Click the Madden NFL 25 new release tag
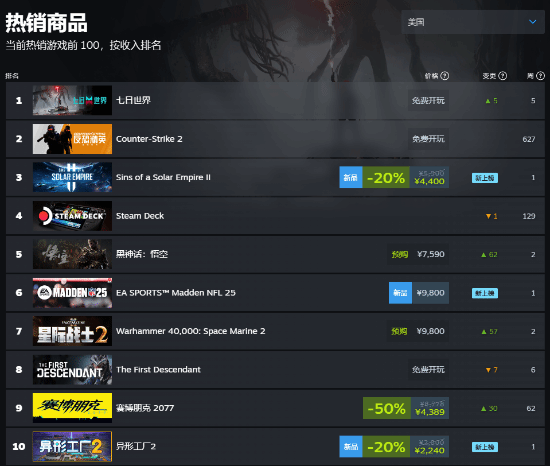 [400, 293]
